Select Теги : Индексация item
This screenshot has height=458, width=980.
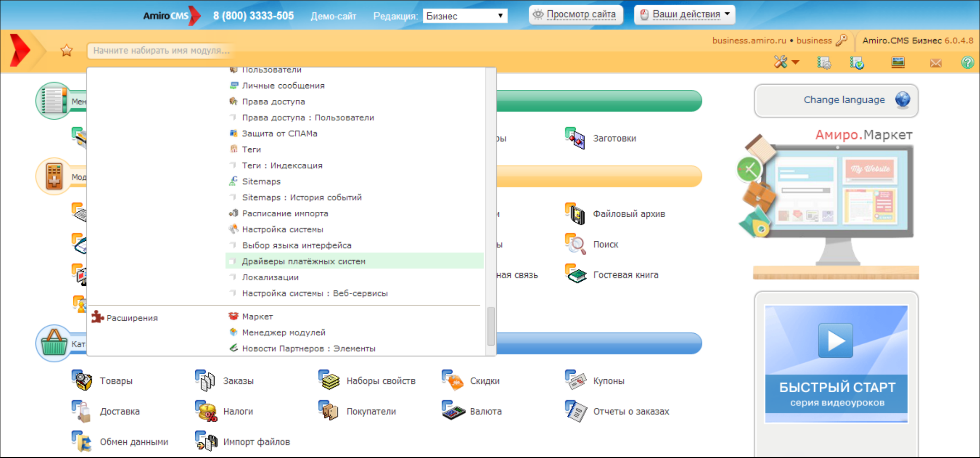pos(282,166)
